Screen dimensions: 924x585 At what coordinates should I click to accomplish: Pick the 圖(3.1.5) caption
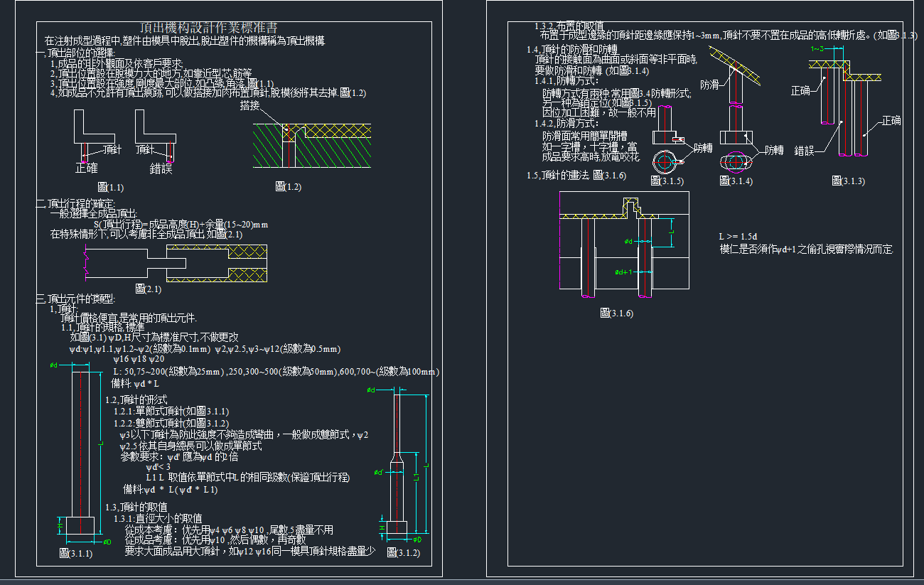[x=667, y=181]
